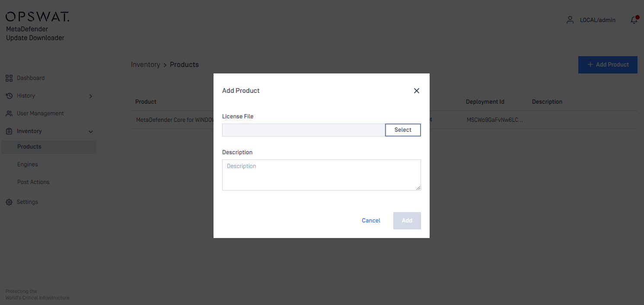Open the LOCAL/admin user menu
Viewport: 644px width, 305px height.
[x=591, y=20]
